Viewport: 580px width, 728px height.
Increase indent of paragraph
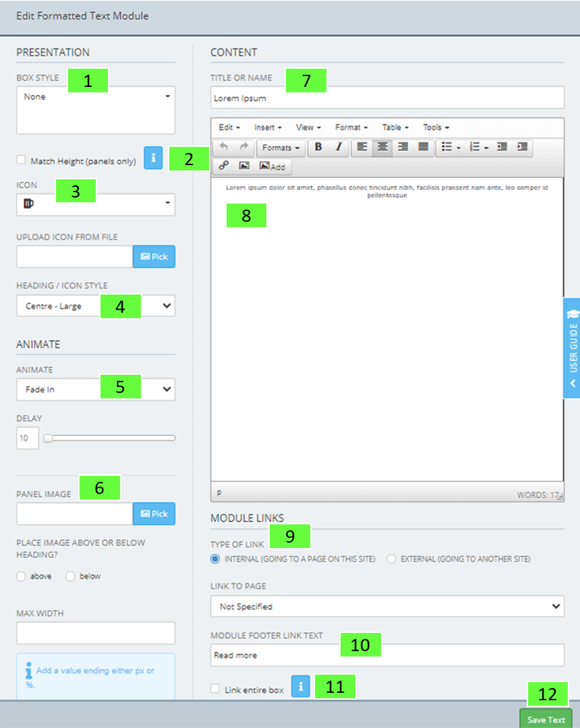[522, 147]
